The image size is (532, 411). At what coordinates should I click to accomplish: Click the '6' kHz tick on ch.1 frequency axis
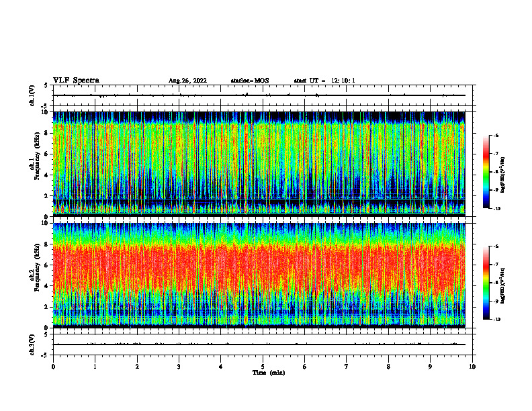point(47,154)
